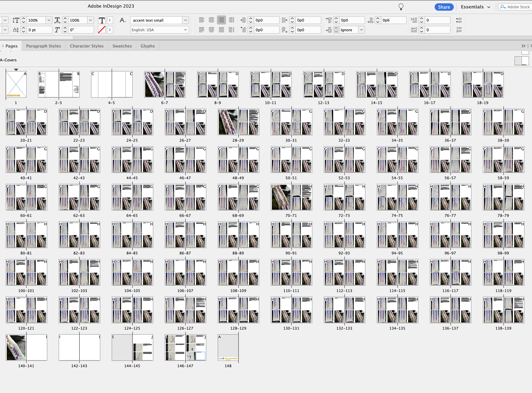
Task: Click the last line right indent icon
Action: [x=285, y=30]
